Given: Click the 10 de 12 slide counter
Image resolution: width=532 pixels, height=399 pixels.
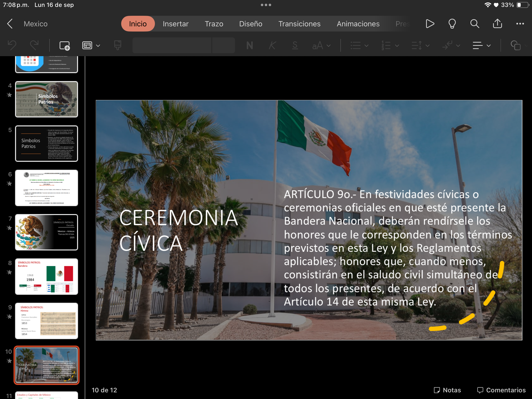Looking at the screenshot, I should pyautogui.click(x=104, y=390).
